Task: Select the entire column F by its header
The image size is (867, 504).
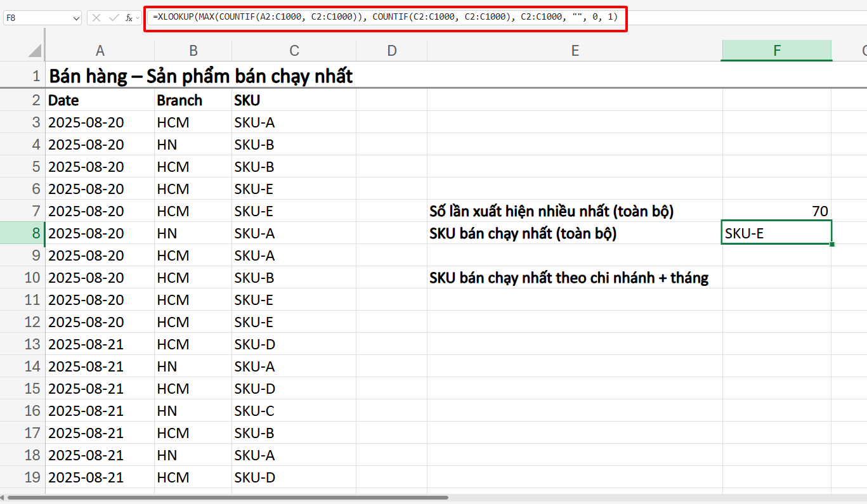Action: click(776, 50)
